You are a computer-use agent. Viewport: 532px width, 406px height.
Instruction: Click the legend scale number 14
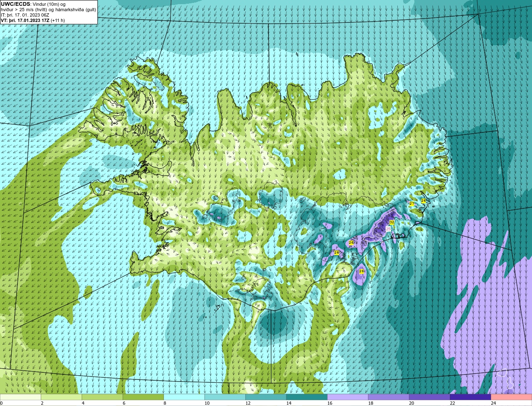[288, 403]
